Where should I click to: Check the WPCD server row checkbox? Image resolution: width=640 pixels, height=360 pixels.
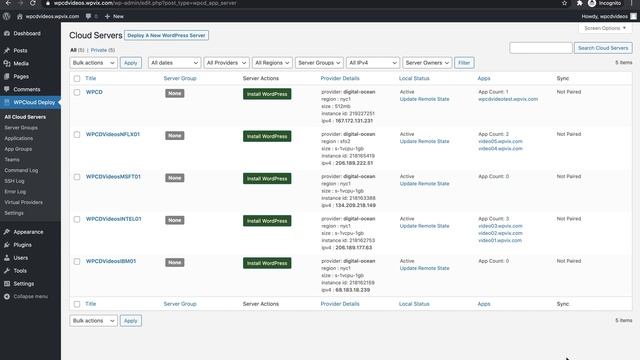[77, 92]
